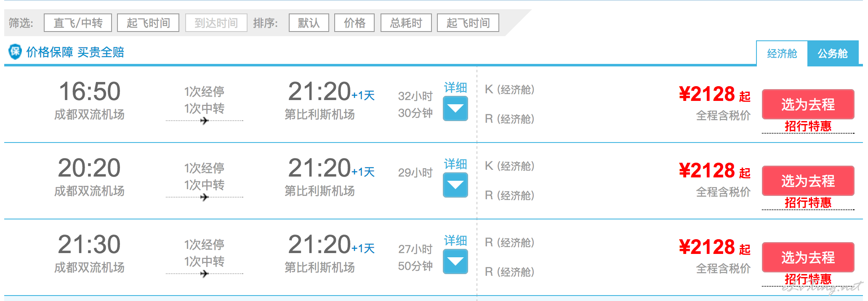Click the price guarantee shield icon
Image resolution: width=868 pixels, height=301 pixels.
[x=15, y=52]
